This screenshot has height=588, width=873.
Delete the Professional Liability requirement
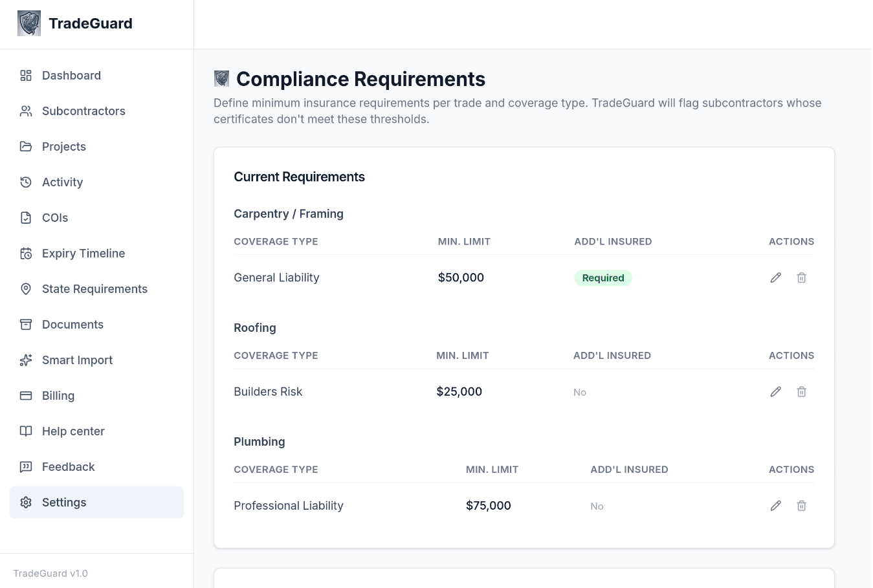[802, 506]
